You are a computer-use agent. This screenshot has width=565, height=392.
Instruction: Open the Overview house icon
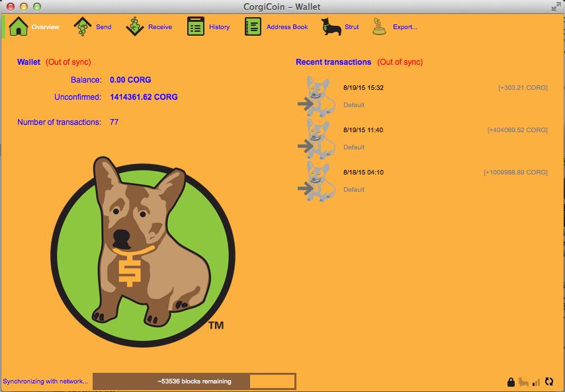pos(19,27)
